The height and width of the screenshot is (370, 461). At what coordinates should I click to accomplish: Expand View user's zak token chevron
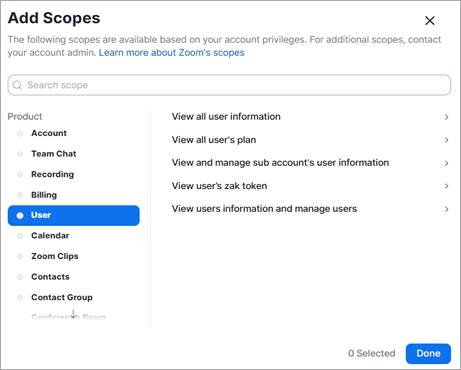446,186
